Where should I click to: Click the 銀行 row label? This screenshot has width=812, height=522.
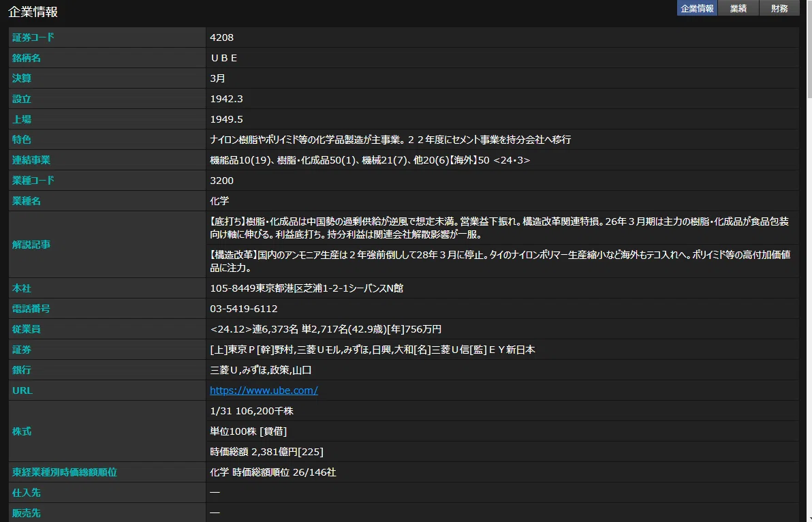coord(22,370)
